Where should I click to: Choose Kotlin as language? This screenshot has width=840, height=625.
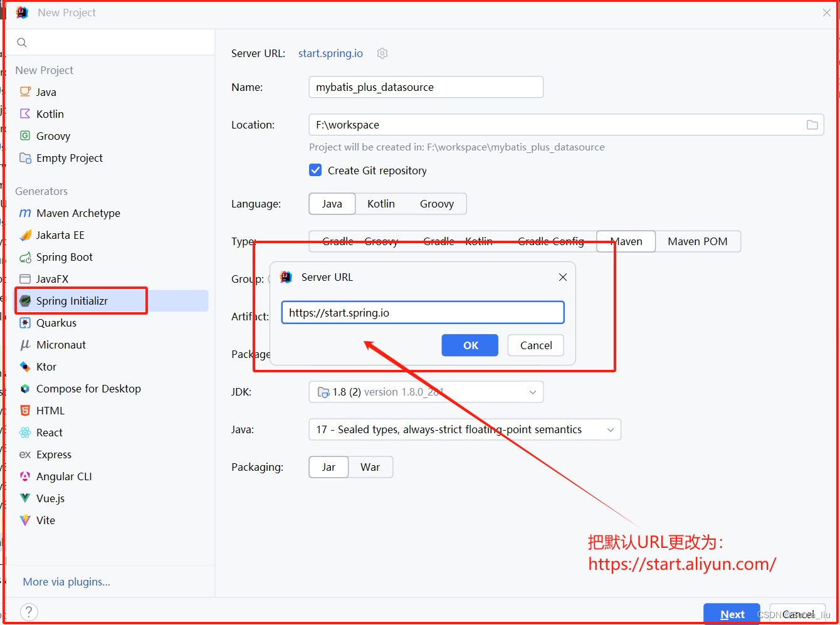[x=381, y=204]
